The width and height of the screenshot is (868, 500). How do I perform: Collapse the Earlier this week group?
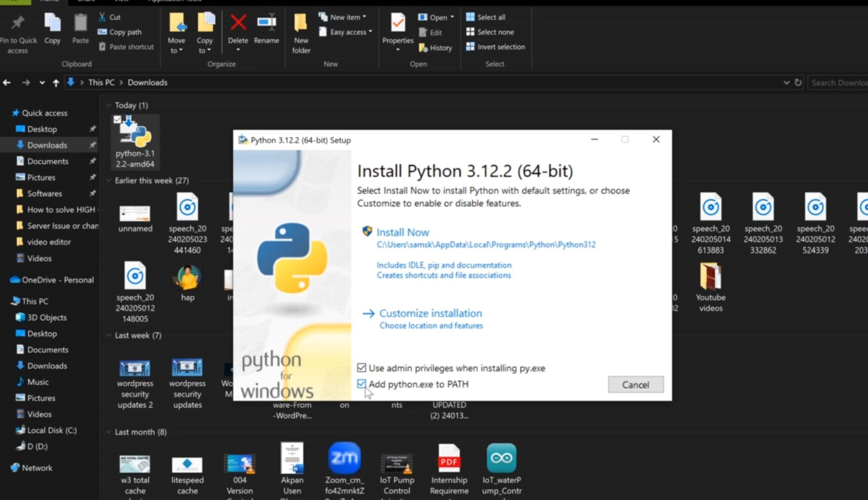point(109,181)
